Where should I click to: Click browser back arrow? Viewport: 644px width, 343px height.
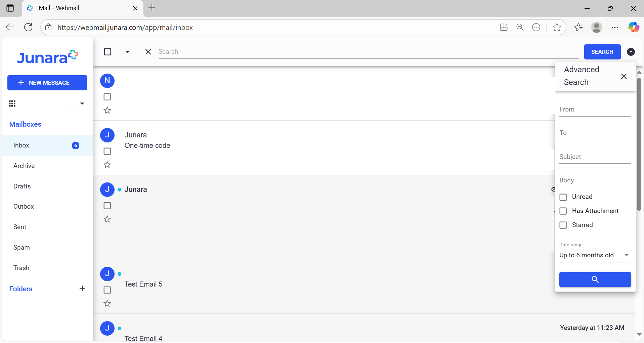(10, 28)
